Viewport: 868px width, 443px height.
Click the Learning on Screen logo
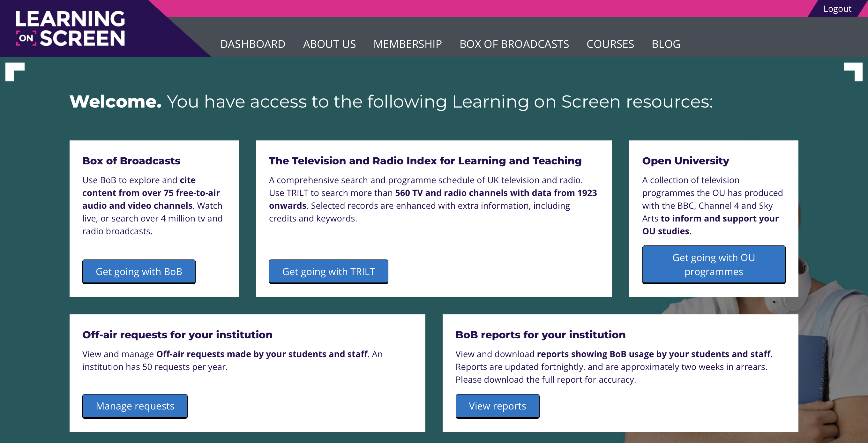tap(70, 28)
